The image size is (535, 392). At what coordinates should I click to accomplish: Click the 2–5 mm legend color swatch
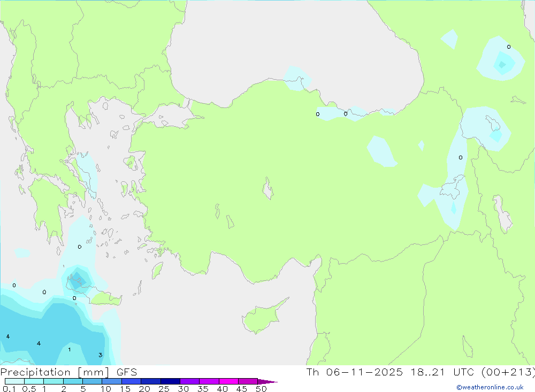[73, 381]
